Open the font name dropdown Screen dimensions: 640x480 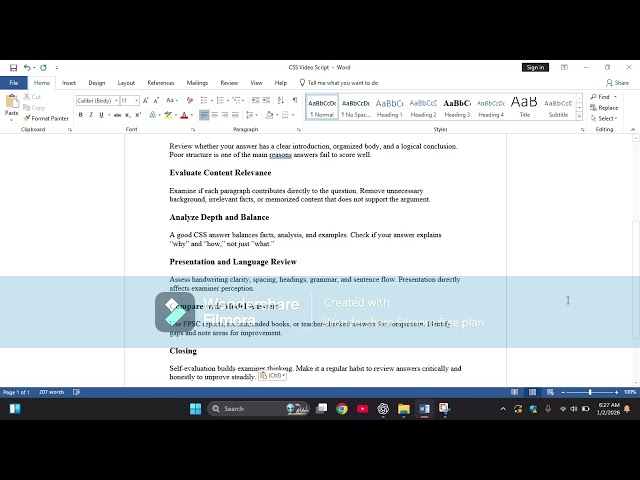[116, 100]
